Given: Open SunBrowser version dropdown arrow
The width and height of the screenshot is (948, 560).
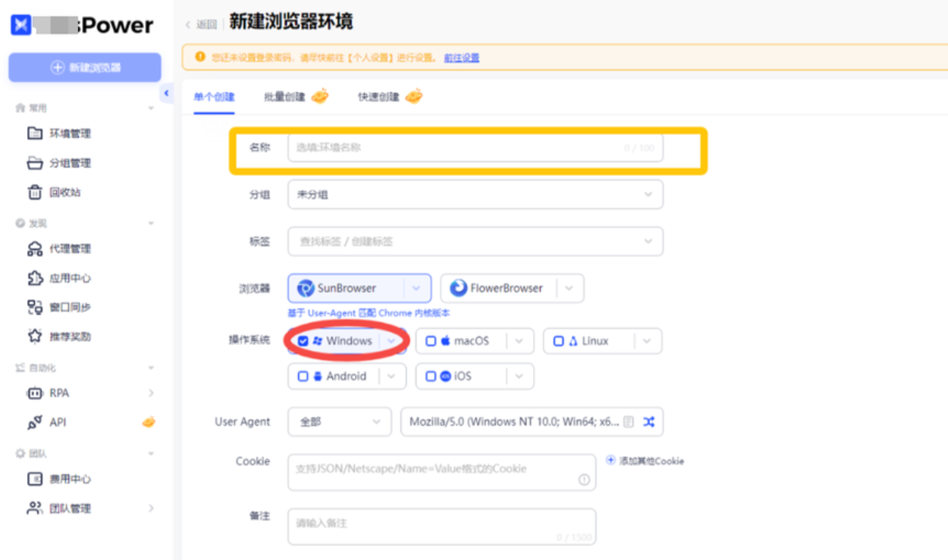Looking at the screenshot, I should (x=416, y=288).
